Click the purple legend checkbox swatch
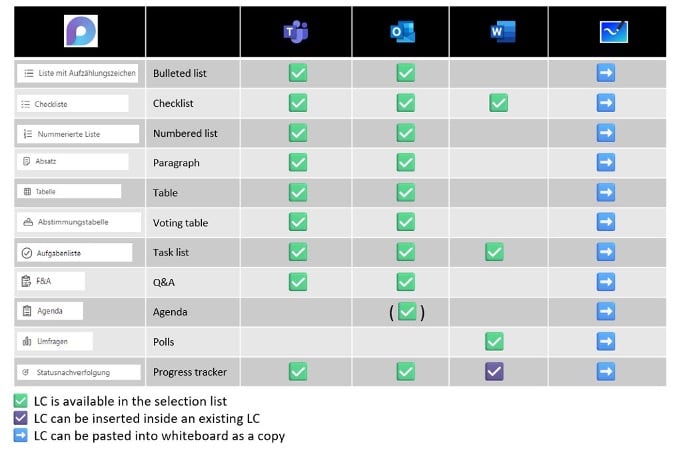This screenshot has width=682, height=452. pyautogui.click(x=20, y=418)
